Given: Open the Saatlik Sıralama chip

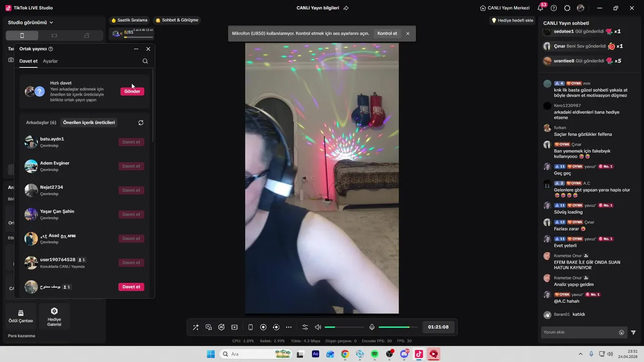Looking at the screenshot, I should click(129, 20).
